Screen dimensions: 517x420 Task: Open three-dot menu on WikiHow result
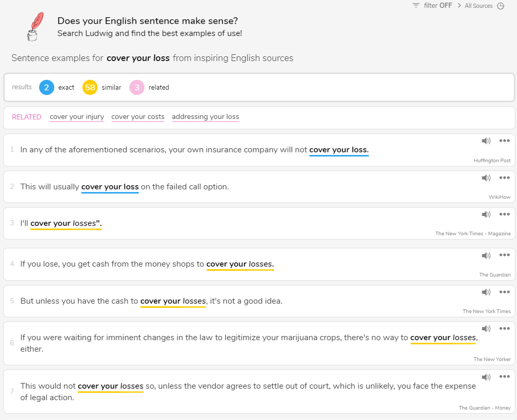[504, 178]
